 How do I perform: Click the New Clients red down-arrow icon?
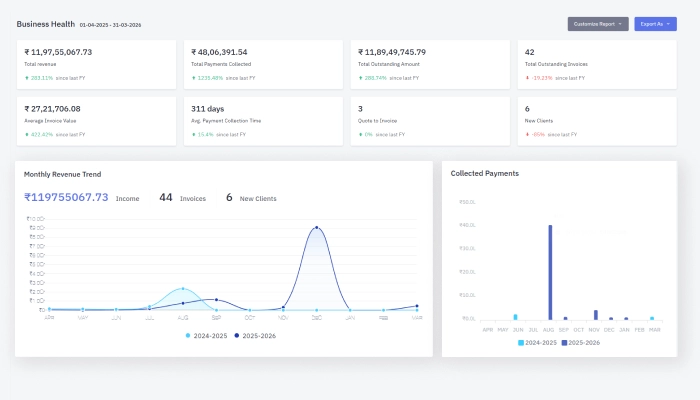click(x=527, y=134)
